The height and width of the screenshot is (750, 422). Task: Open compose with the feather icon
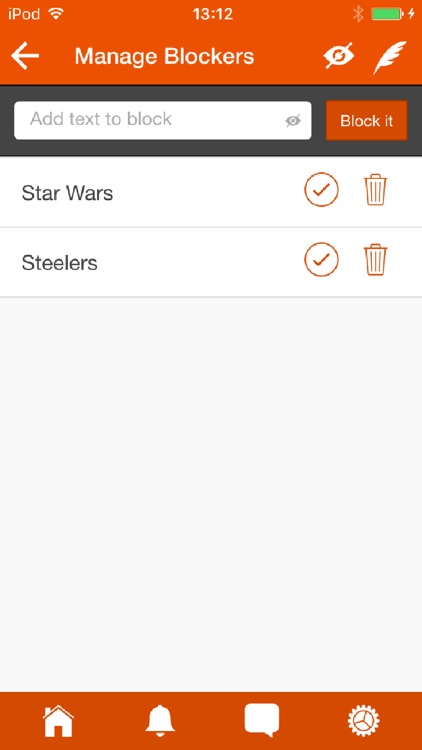pos(389,57)
